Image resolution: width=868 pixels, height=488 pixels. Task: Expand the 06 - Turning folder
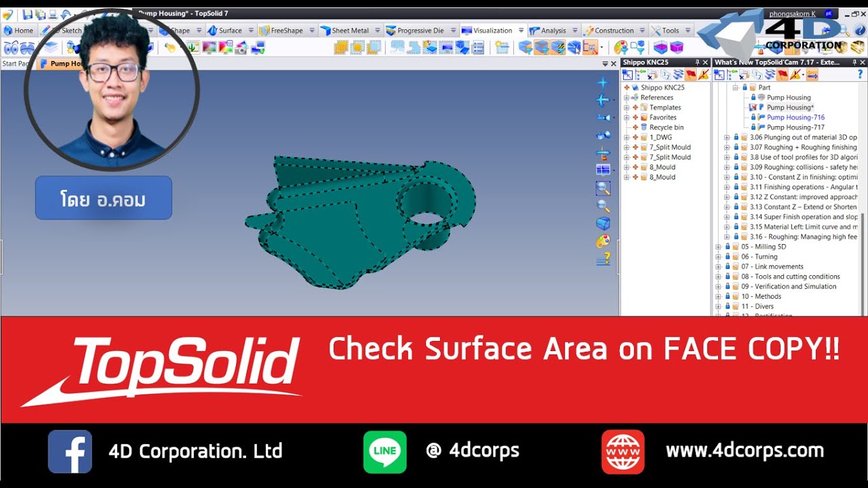click(x=718, y=257)
